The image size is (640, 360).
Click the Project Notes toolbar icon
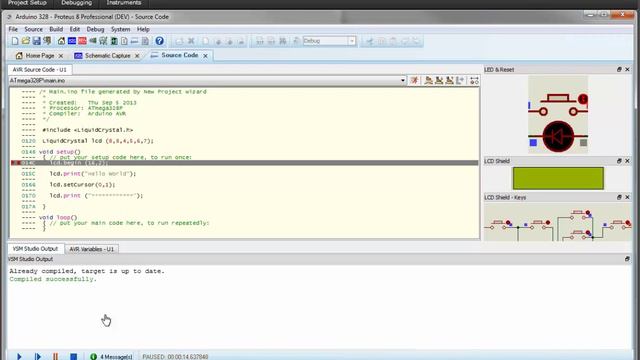point(145,41)
